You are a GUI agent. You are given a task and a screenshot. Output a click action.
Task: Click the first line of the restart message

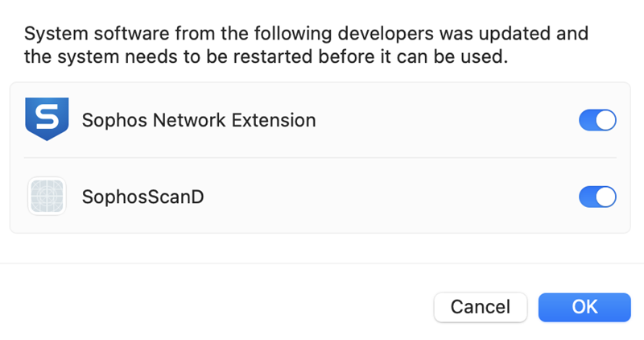coord(306,35)
